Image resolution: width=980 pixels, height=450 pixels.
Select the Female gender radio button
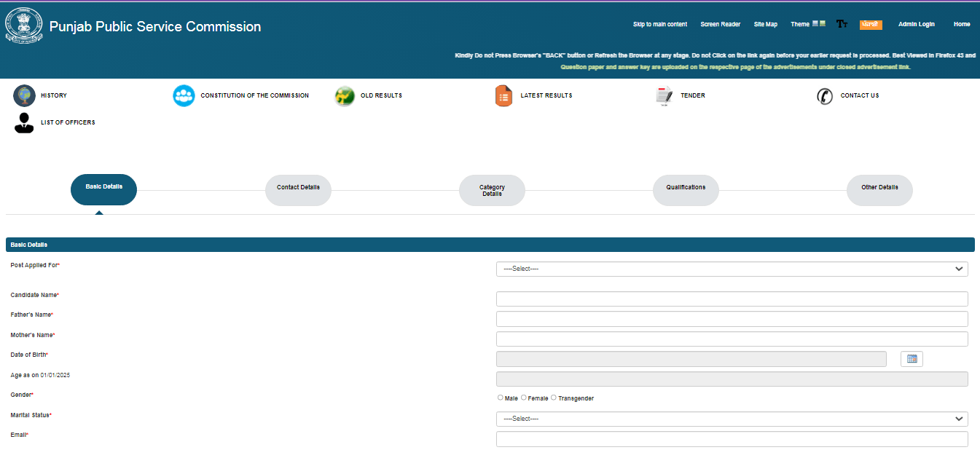524,398
